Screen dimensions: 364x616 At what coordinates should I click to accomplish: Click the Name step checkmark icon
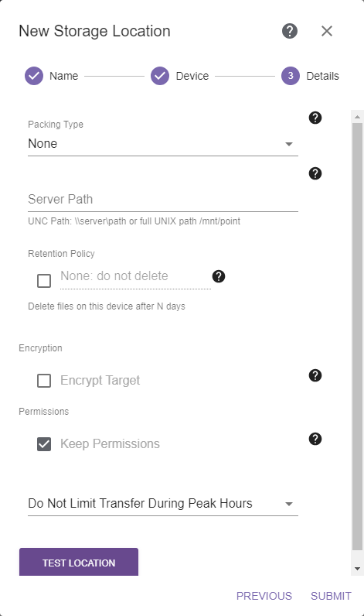34,76
